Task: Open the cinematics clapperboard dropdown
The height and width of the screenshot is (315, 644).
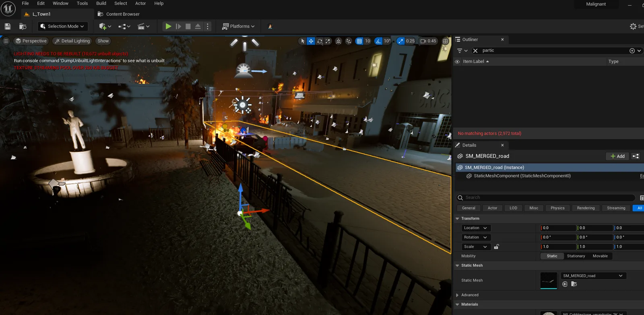Action: (143, 26)
